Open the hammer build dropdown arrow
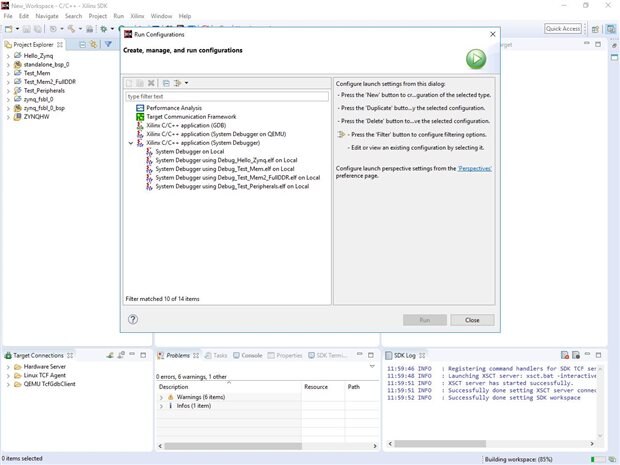 coord(80,29)
